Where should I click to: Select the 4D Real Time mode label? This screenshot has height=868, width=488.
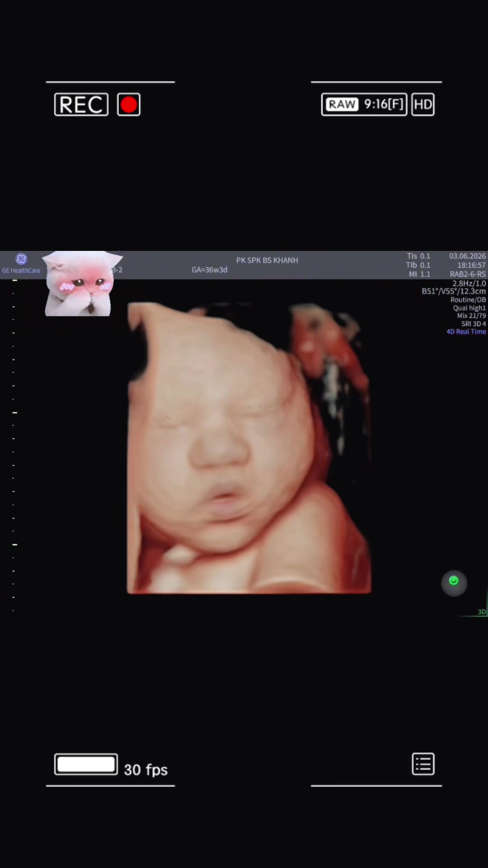click(x=466, y=331)
